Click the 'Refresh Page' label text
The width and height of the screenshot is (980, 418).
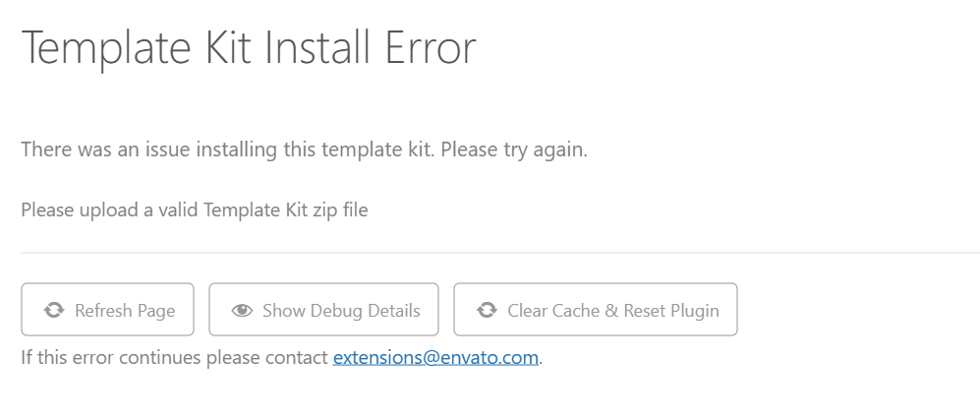click(125, 311)
